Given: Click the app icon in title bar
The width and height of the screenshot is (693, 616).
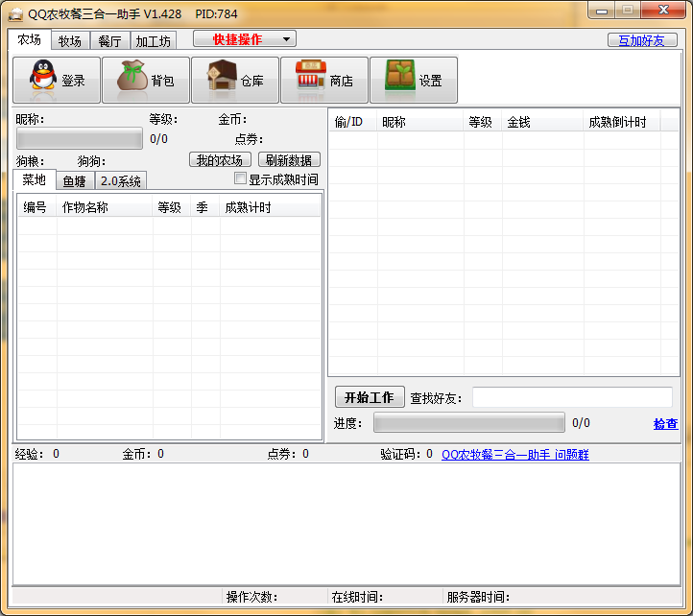Looking at the screenshot, I should [x=13, y=13].
